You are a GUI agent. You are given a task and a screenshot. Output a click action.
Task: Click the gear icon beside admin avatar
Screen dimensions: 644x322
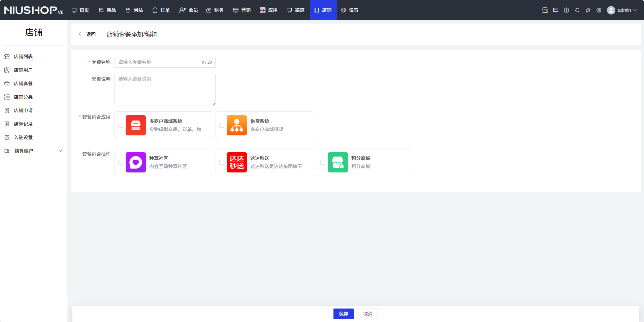click(x=599, y=10)
